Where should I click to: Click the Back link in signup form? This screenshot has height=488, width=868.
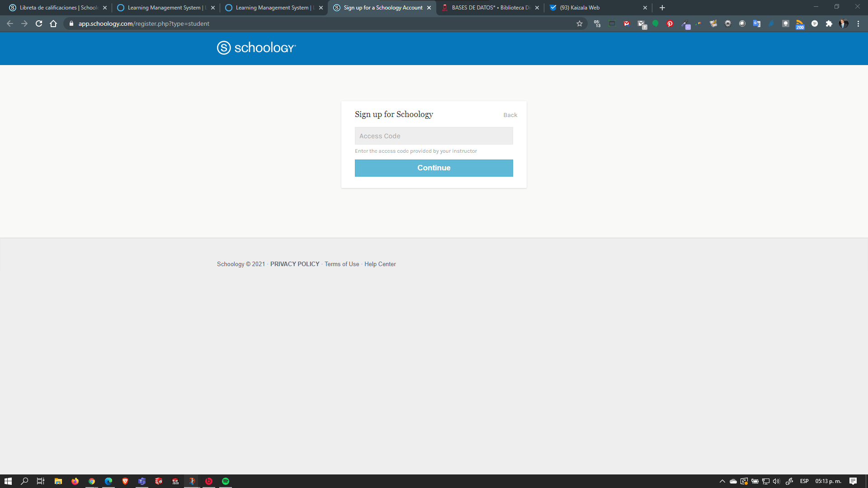click(510, 115)
